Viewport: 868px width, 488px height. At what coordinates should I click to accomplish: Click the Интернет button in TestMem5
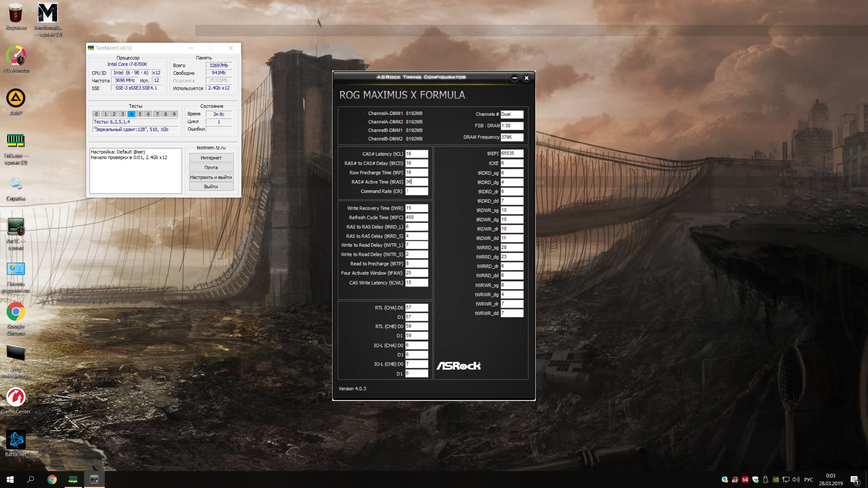pos(211,158)
